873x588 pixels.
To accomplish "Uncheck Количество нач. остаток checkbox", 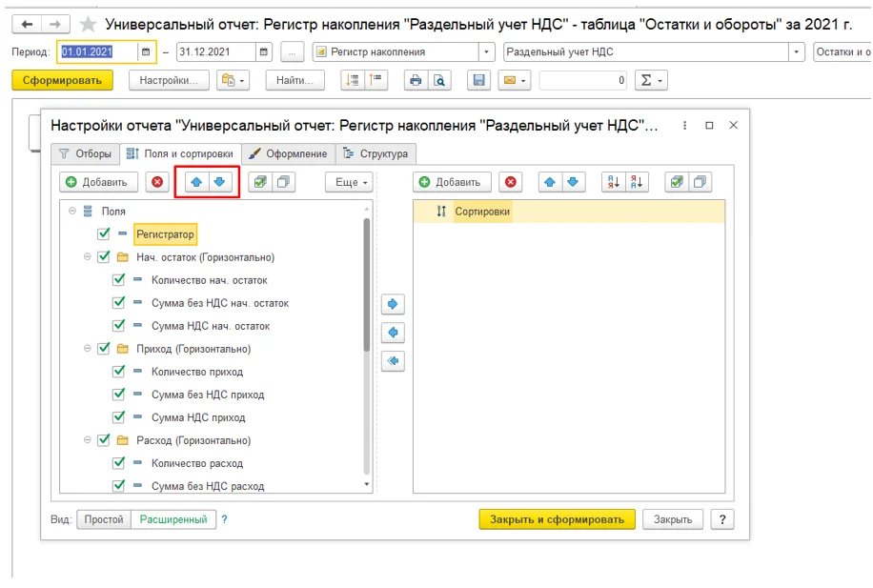I will 118,279.
